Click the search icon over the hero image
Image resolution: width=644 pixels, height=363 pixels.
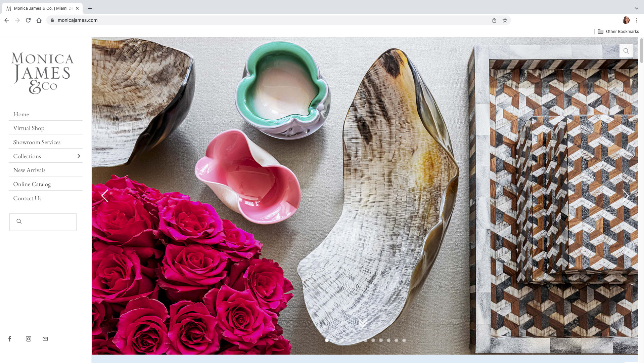(626, 51)
